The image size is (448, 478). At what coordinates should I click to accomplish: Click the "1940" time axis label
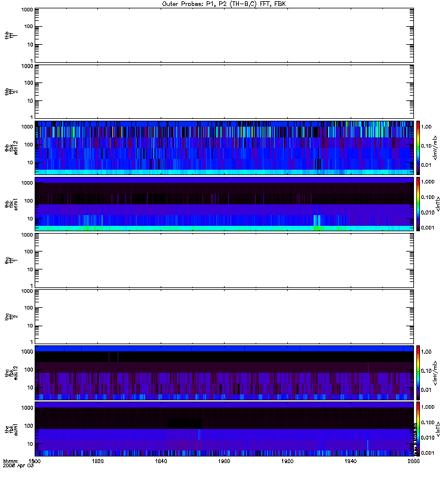[x=351, y=461]
